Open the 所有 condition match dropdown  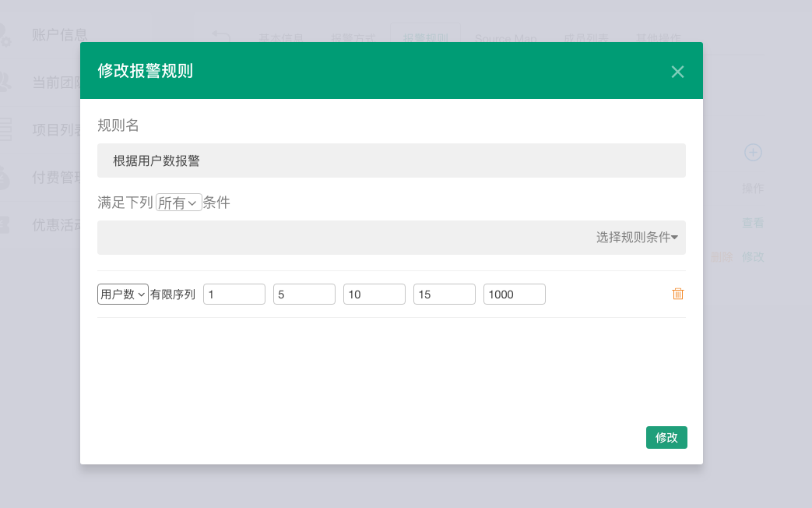[178, 203]
